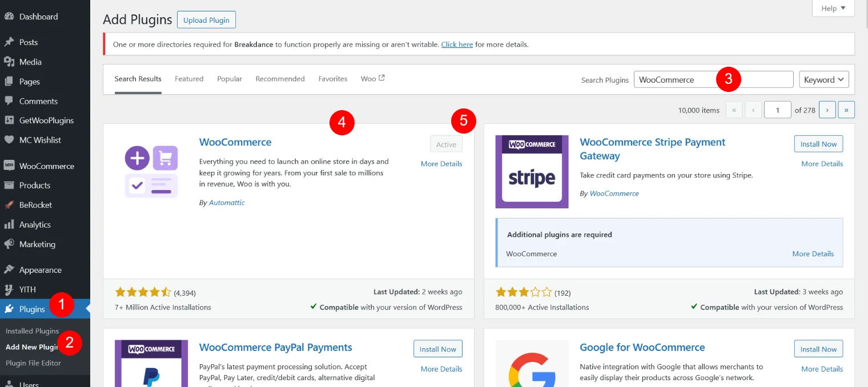Click the Plugins plug icon
The image size is (868, 387).
point(9,309)
